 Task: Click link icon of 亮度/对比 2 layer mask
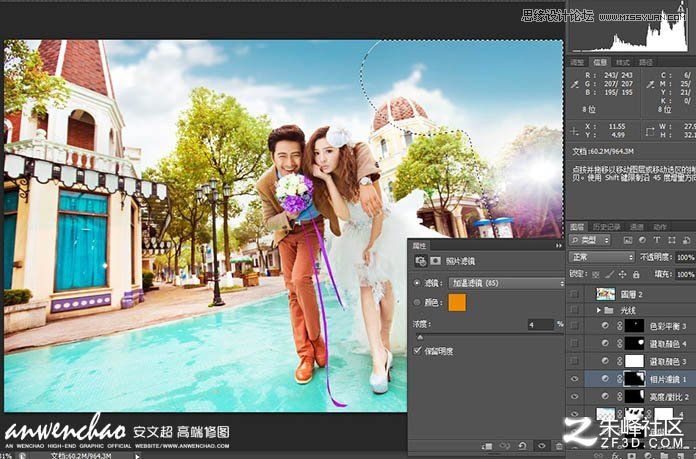619,396
